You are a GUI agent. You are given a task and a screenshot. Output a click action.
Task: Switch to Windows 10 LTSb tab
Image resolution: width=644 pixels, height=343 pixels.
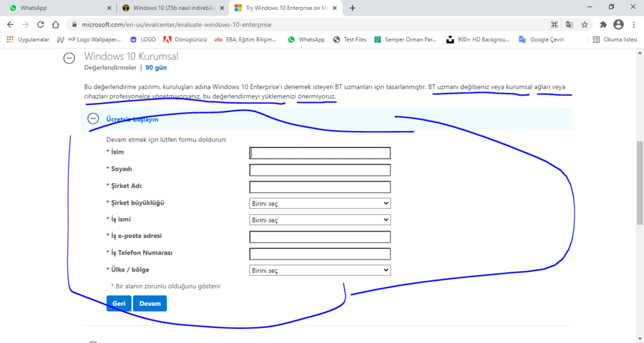[173, 8]
